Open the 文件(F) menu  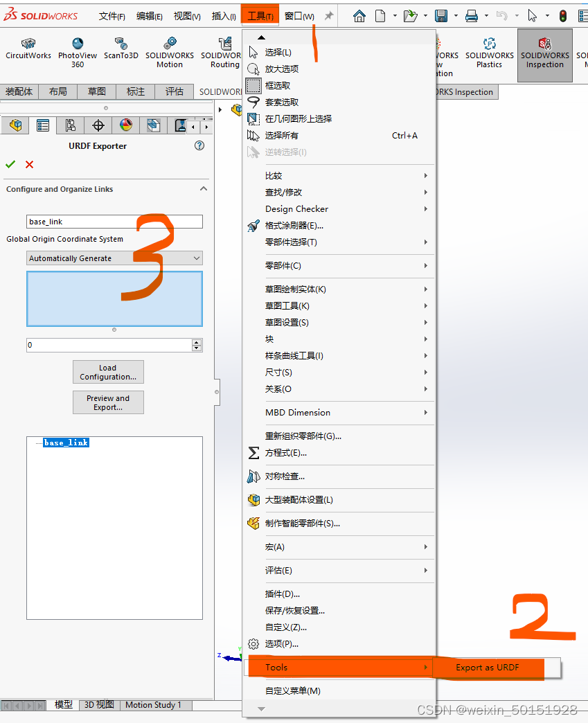112,16
